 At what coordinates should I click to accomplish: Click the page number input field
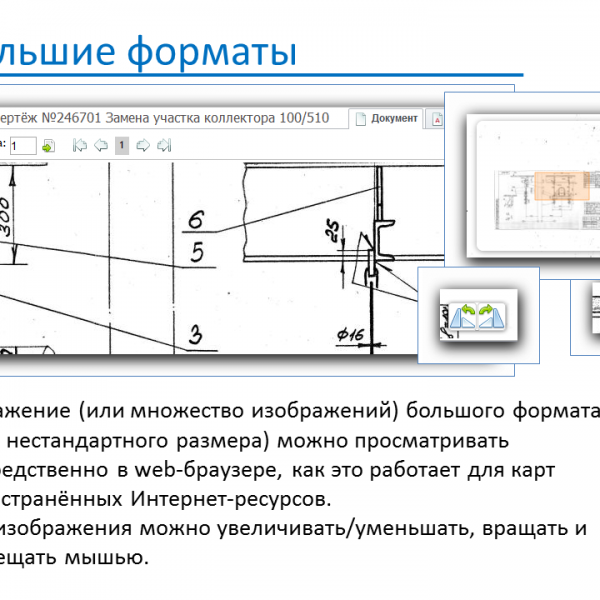pos(23,146)
